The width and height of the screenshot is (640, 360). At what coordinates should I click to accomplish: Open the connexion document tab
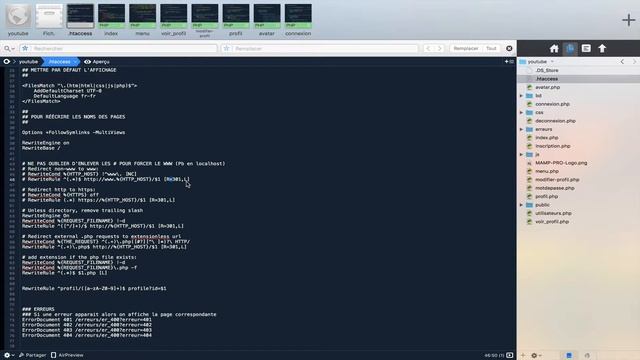(298, 20)
